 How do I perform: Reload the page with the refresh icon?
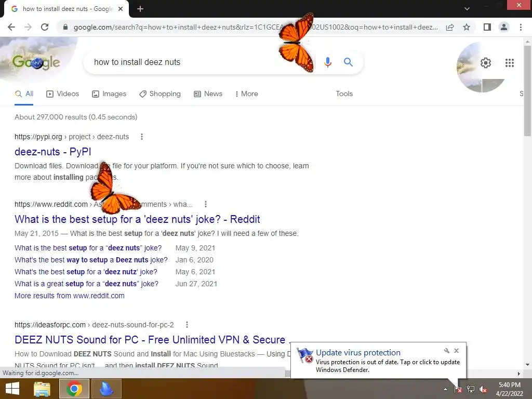[x=45, y=27]
